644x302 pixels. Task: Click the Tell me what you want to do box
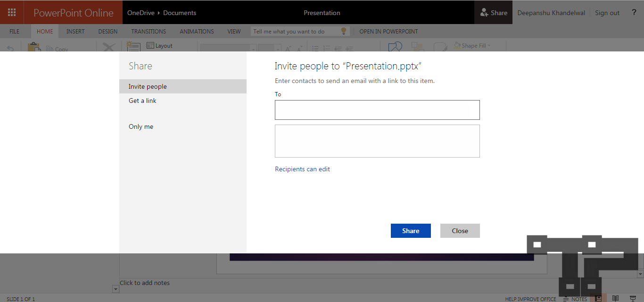(300, 32)
